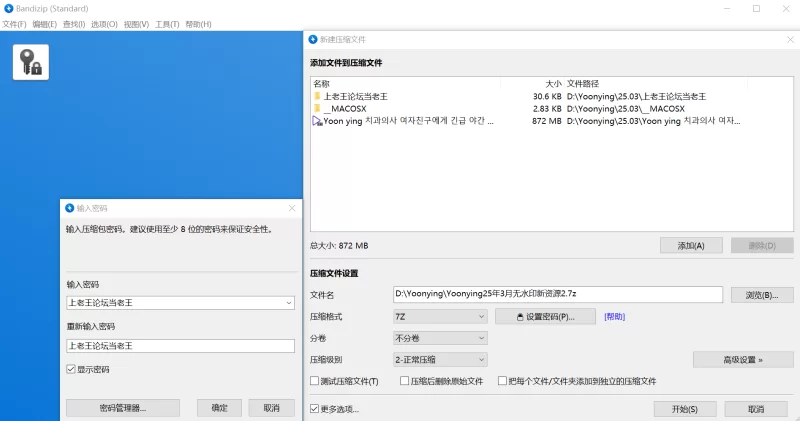Click the folder icon for 上老王论坛当老王
The width and height of the screenshot is (800, 421).
[317, 96]
